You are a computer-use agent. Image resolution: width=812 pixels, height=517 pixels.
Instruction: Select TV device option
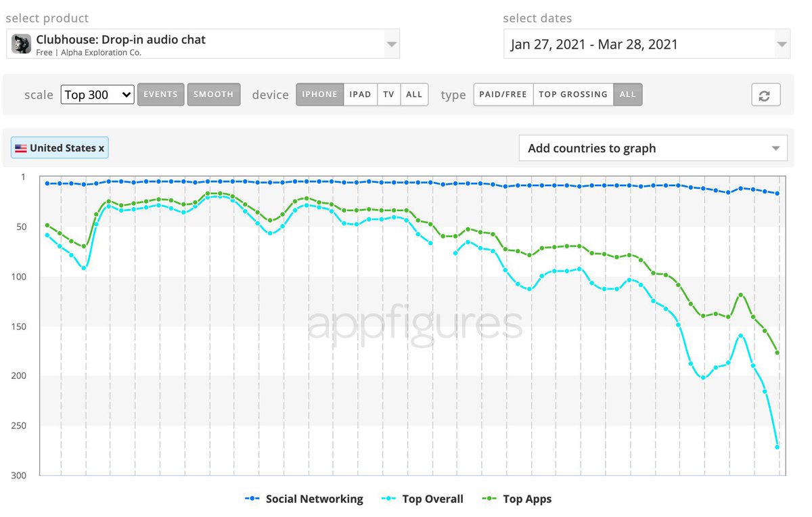pyautogui.click(x=388, y=95)
